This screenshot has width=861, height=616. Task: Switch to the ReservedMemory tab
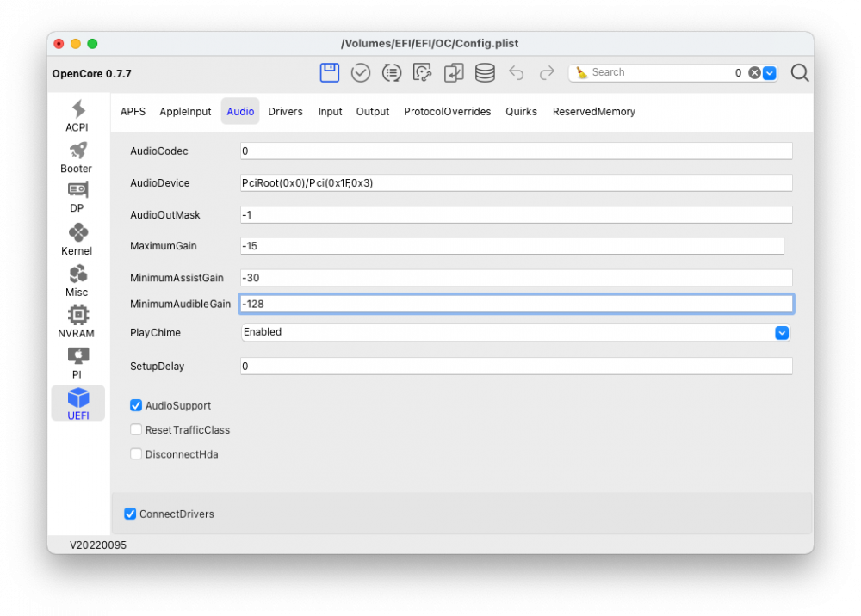pyautogui.click(x=593, y=111)
